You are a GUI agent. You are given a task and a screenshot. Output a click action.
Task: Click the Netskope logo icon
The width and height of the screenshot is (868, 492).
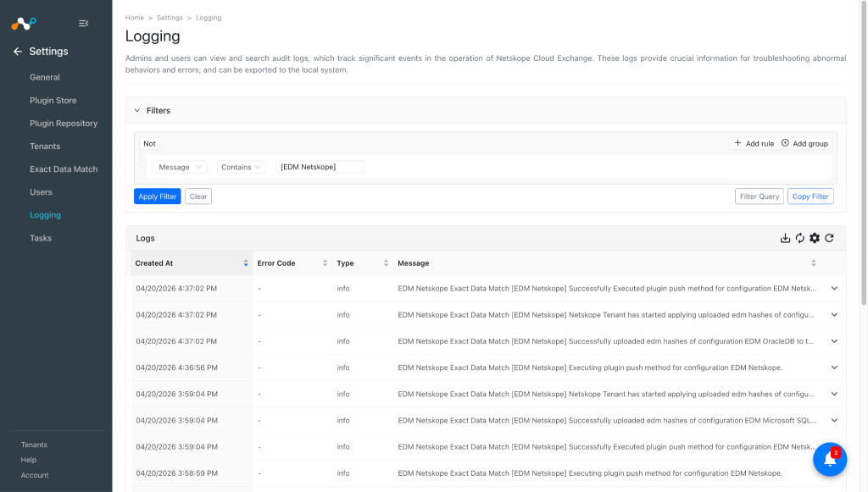[x=24, y=23]
